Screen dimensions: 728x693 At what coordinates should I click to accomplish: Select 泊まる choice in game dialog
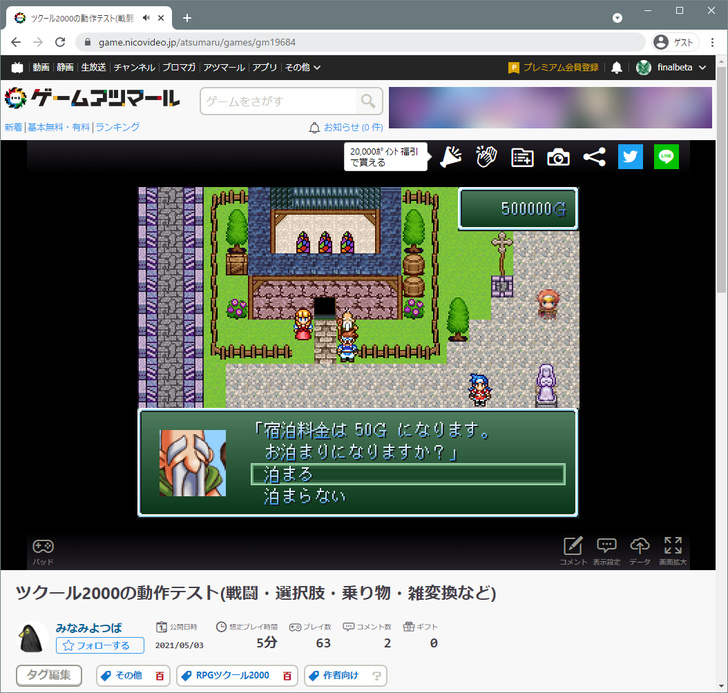[408, 474]
